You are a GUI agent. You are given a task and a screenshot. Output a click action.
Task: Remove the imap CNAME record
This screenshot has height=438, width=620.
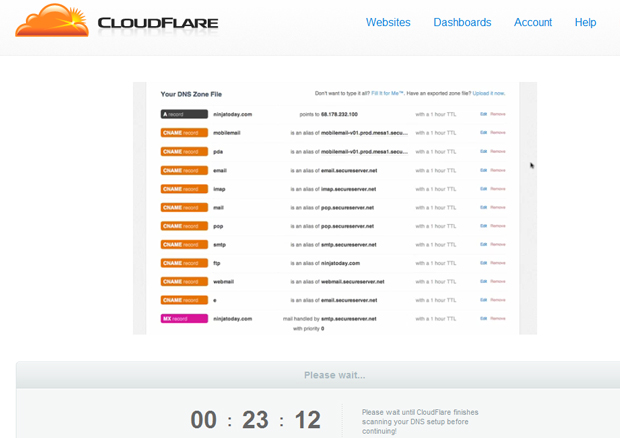coord(498,189)
